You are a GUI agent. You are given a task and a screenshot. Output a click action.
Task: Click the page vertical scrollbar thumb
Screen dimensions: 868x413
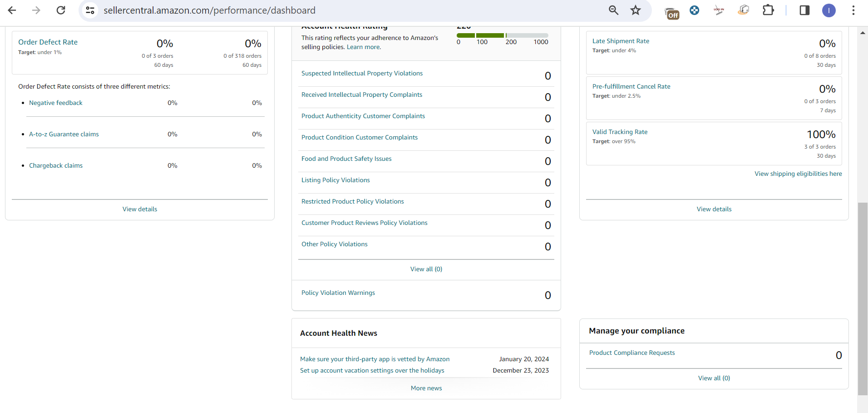point(863,299)
